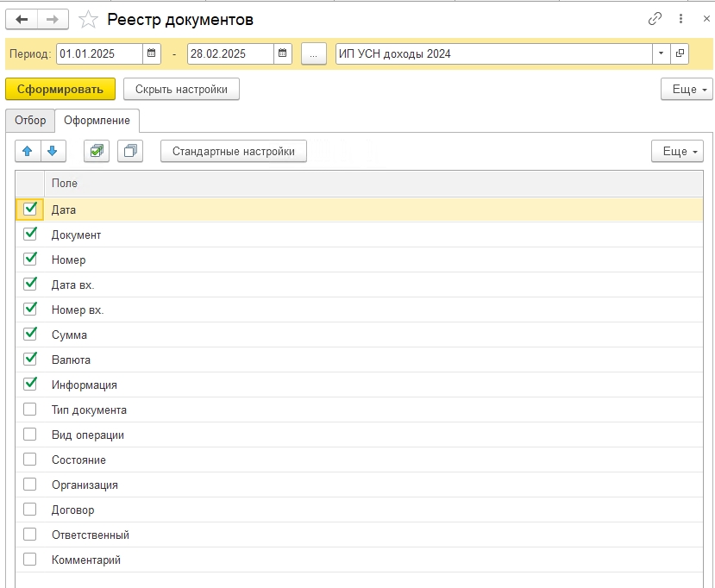This screenshot has width=715, height=588.
Task: Select the Вид операции row text
Action: tap(88, 435)
